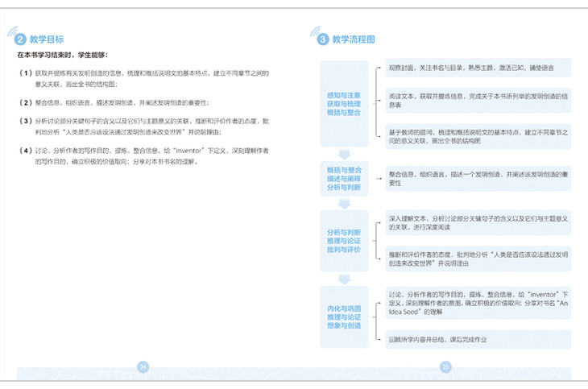Click the 内化与巩固 推理与论证 flowchart box
The height and width of the screenshot is (389, 588).
point(344,317)
